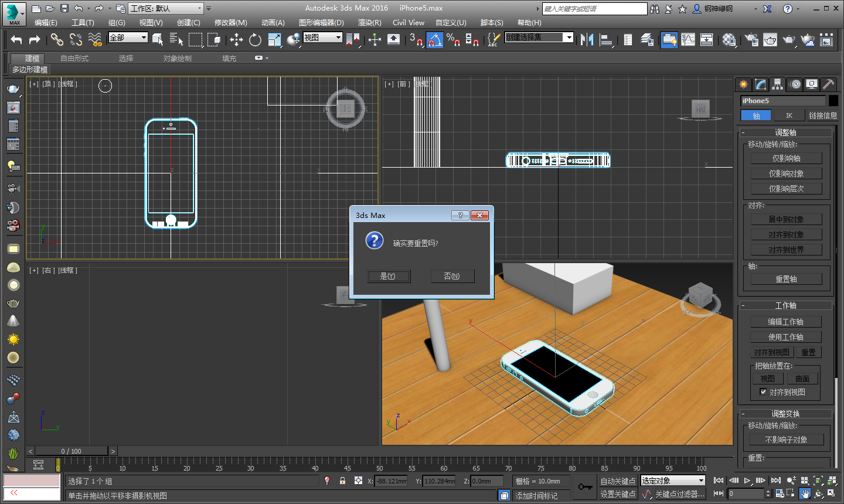844x504 pixels.
Task: Switch to the 链接信息 tab
Action: coord(823,115)
